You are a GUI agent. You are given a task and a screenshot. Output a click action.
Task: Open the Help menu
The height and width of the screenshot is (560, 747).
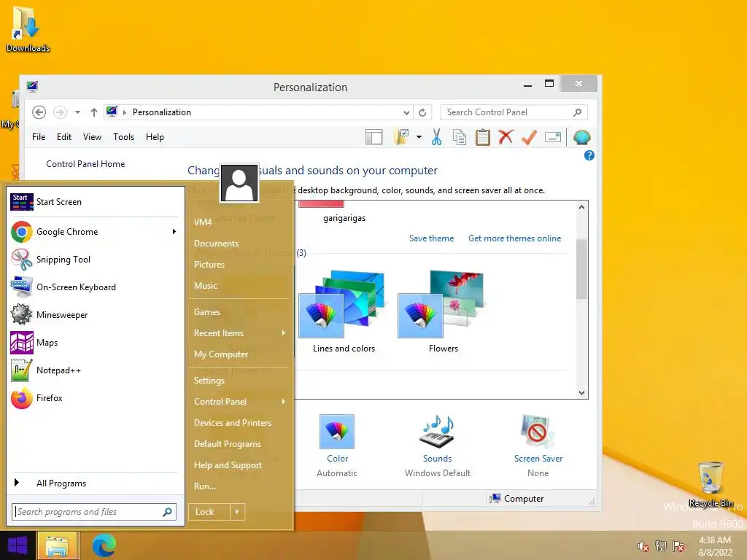[155, 137]
